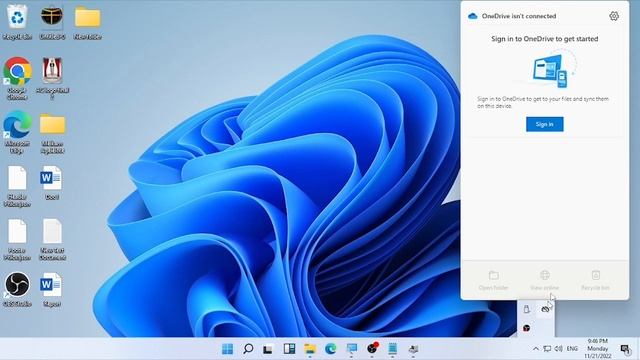Screen dimensions: 640x360
Task: Click the red-black round tray overflow icon
Action: click(527, 328)
